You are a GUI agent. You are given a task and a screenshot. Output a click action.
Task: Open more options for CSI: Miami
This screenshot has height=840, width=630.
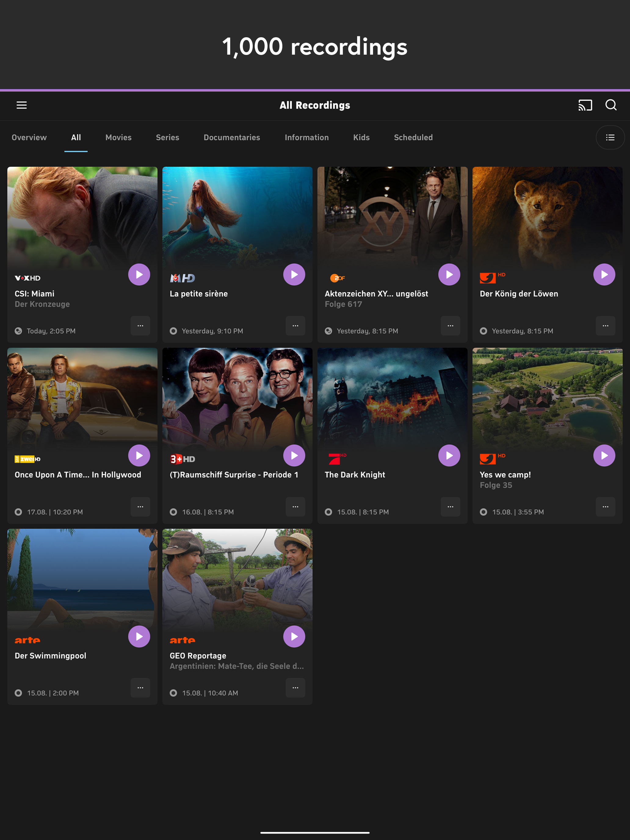[140, 326]
